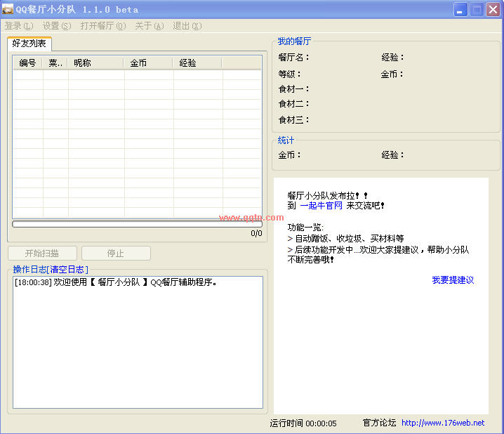This screenshot has width=504, height=434.
Task: Click the 停止 button
Action: click(x=116, y=254)
